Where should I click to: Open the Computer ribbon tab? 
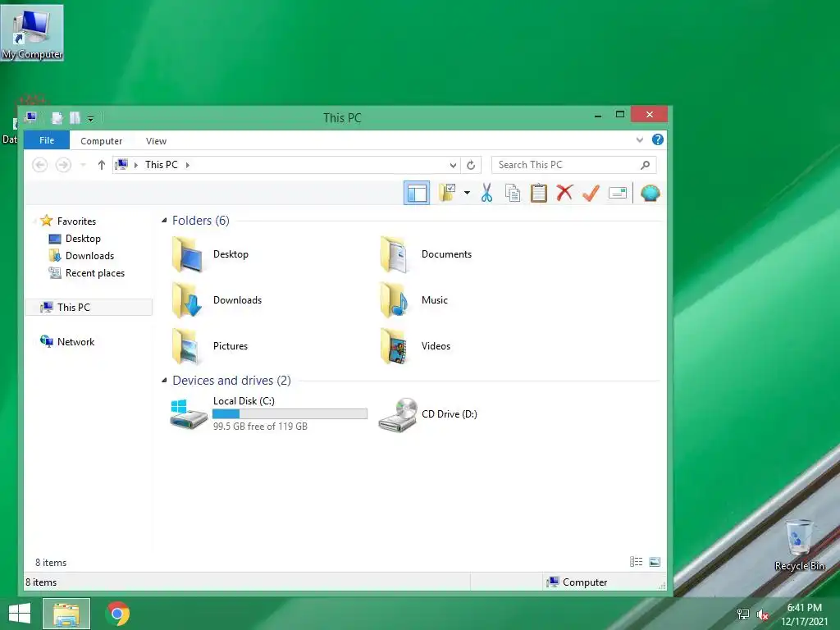(x=101, y=141)
